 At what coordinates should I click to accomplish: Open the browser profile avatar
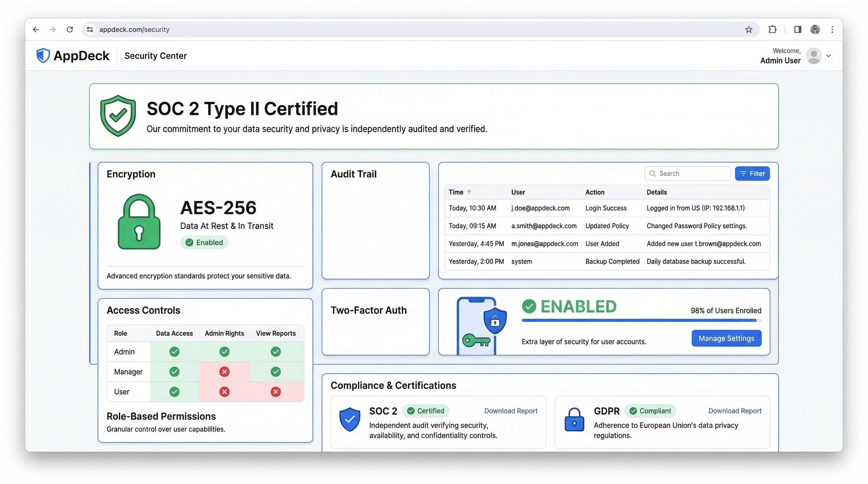click(815, 30)
